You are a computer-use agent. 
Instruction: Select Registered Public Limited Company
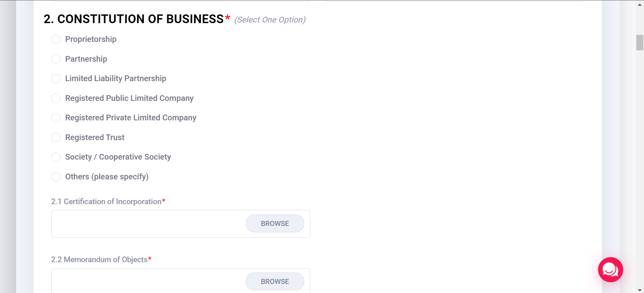pos(56,98)
